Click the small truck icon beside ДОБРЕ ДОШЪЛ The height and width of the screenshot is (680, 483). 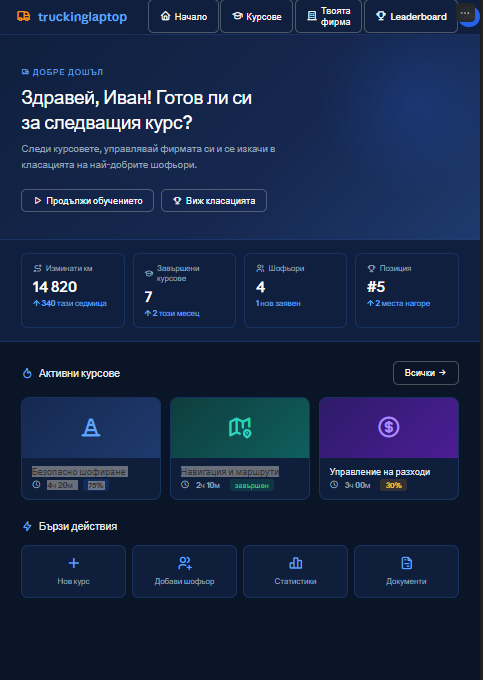pos(25,72)
